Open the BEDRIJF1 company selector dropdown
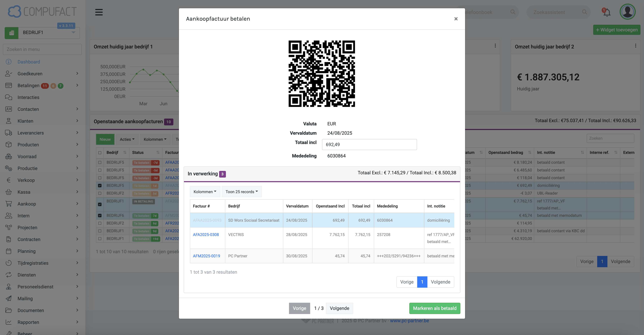This screenshot has width=644, height=335. [x=49, y=33]
